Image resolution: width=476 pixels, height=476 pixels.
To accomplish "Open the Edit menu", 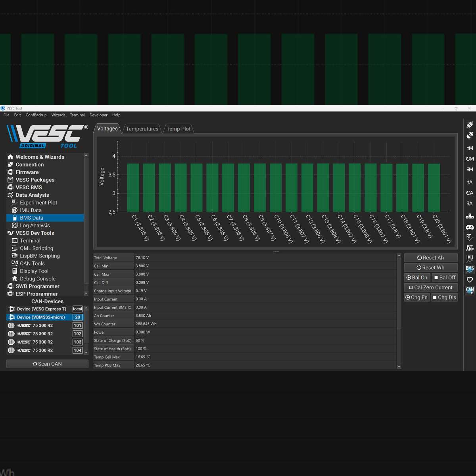I will click(17, 115).
